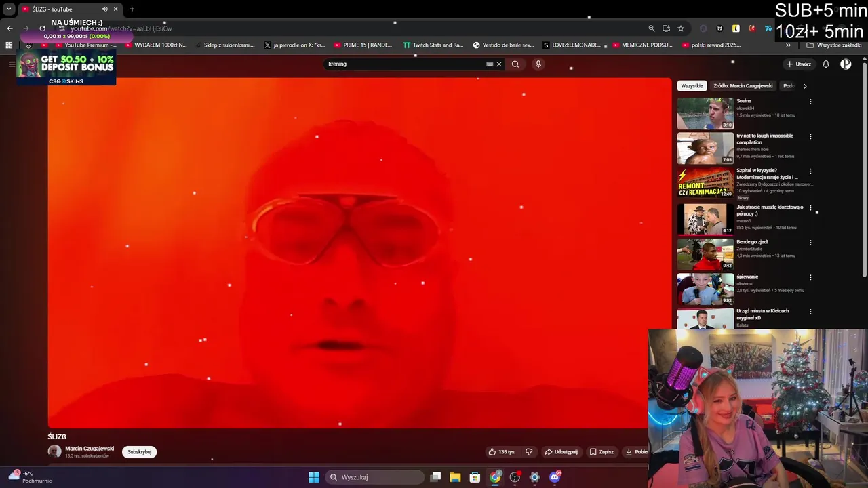Open a new browser tab with plus

click(132, 9)
